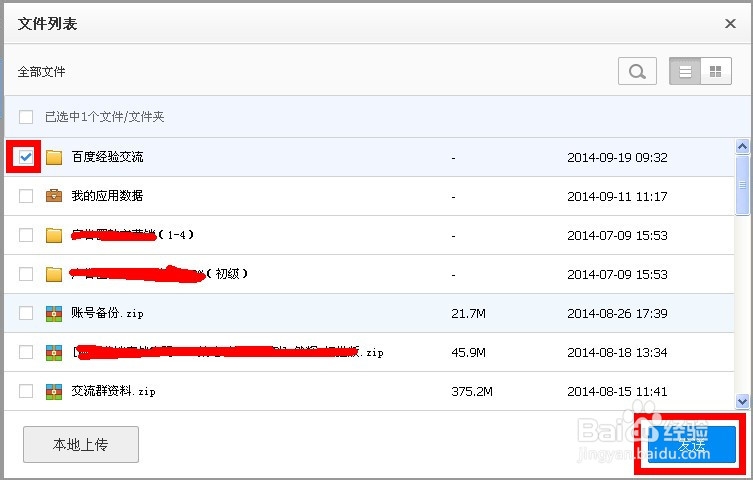The width and height of the screenshot is (753, 480).
Task: Close the 文件列表 dialog
Action: (730, 23)
